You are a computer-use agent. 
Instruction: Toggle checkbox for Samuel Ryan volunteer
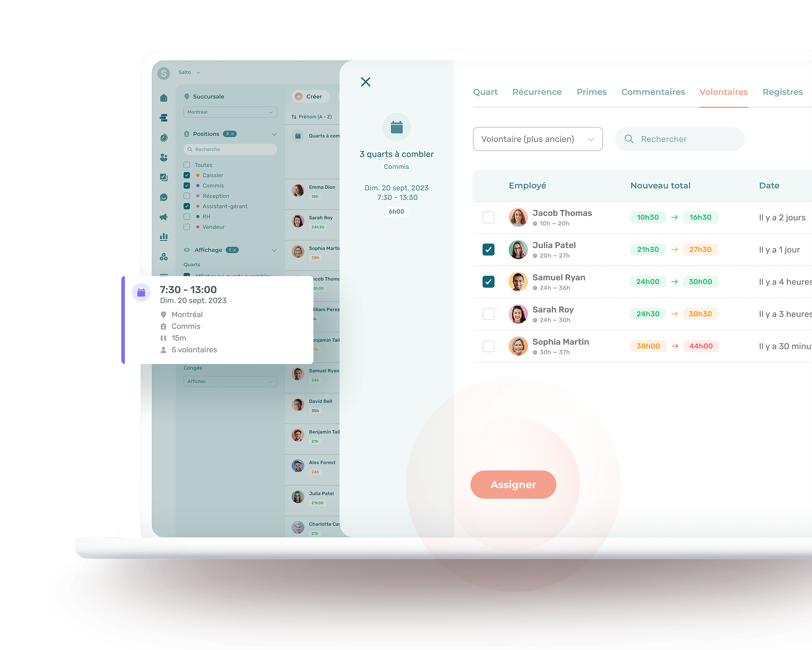(489, 281)
